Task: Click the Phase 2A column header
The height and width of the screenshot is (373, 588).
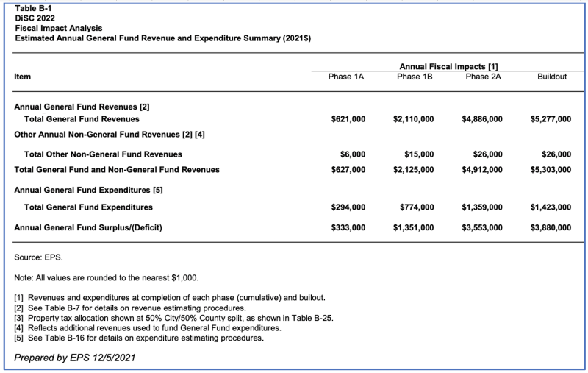Action: pyautogui.click(x=483, y=77)
